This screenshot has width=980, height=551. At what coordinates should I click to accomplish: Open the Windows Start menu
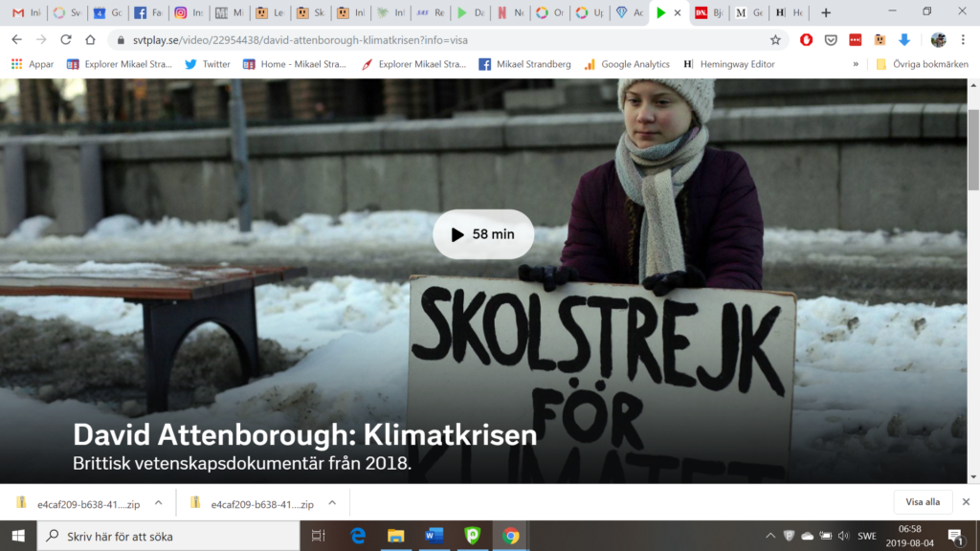tap(18, 536)
